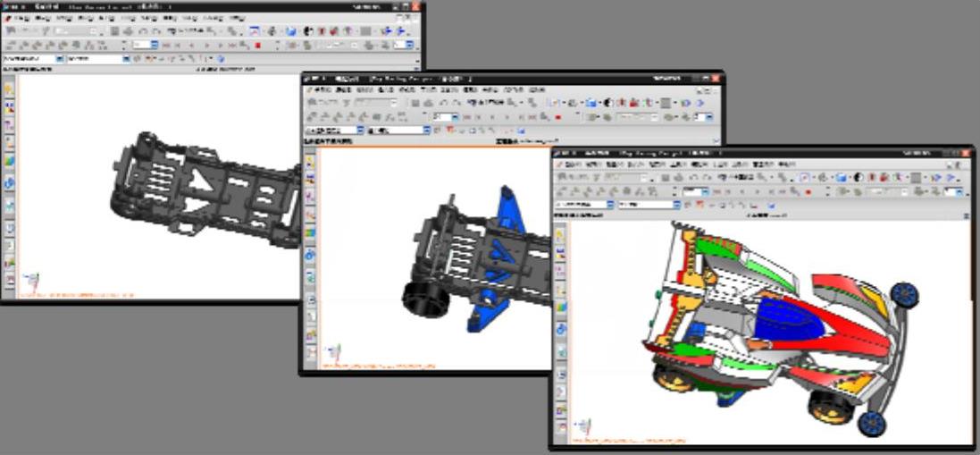Click the Undo arrow in the back window toolbar

(x=143, y=31)
